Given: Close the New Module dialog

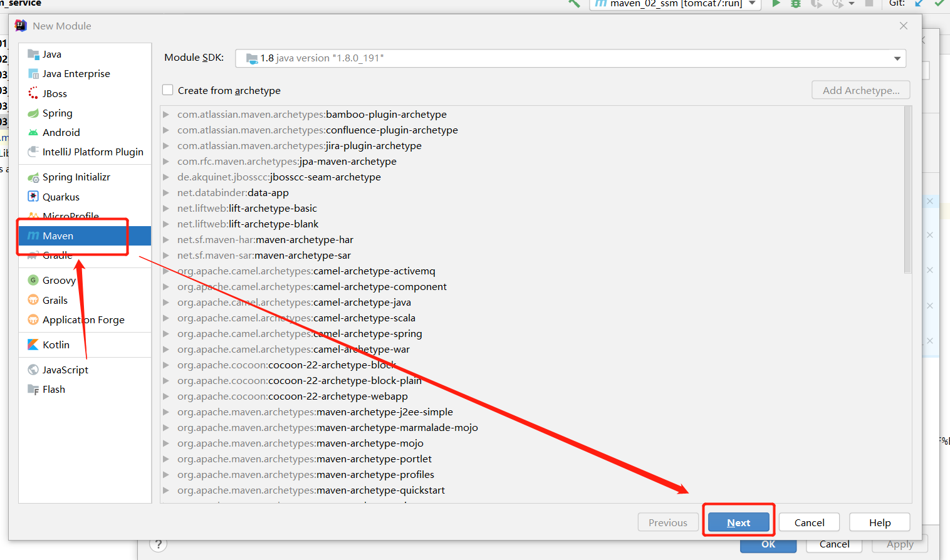Looking at the screenshot, I should click(x=904, y=26).
